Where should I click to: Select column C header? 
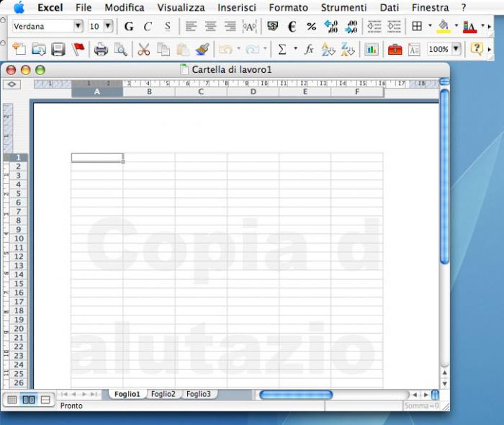[x=201, y=92]
